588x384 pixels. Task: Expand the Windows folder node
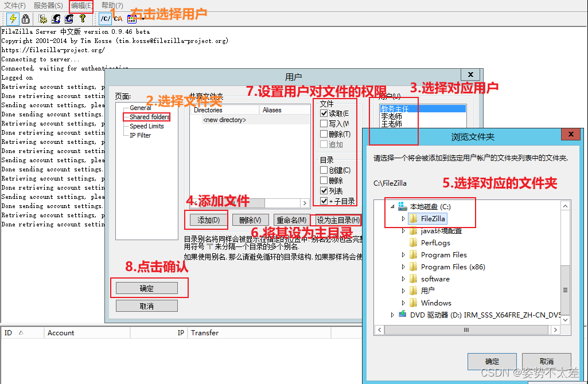[x=403, y=303]
